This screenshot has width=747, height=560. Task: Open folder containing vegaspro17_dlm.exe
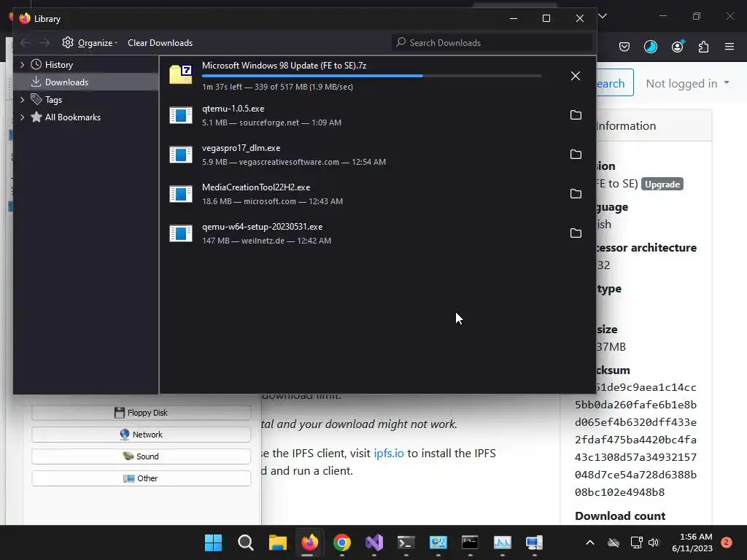[x=576, y=155]
